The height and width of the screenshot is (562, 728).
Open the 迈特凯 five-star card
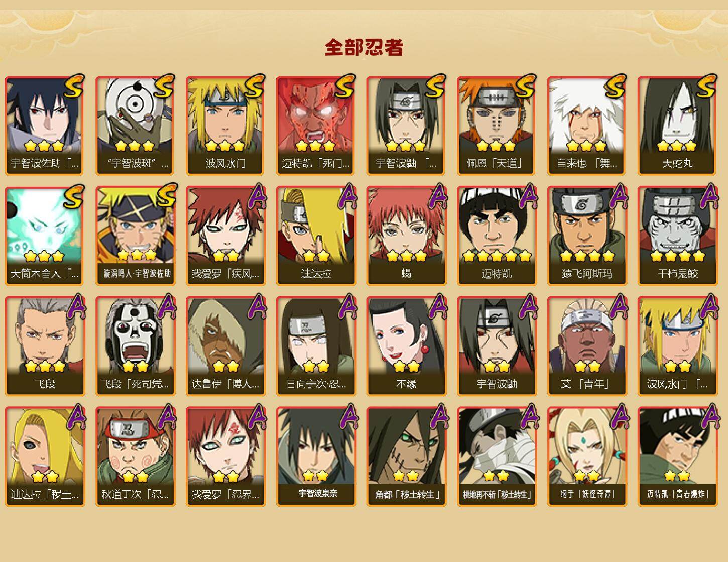(497, 236)
